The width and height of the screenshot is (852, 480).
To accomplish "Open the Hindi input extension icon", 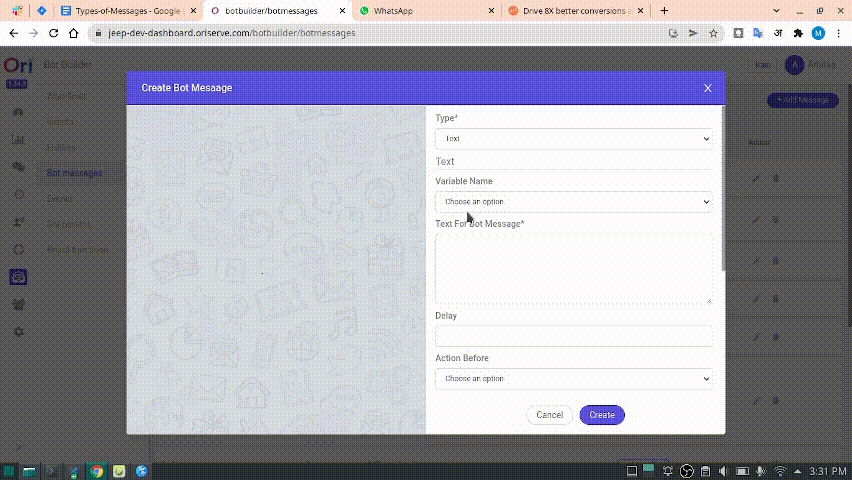I will (x=778, y=33).
